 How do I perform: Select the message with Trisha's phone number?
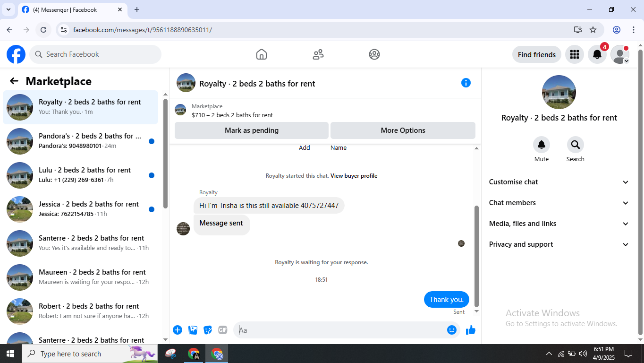tap(269, 206)
